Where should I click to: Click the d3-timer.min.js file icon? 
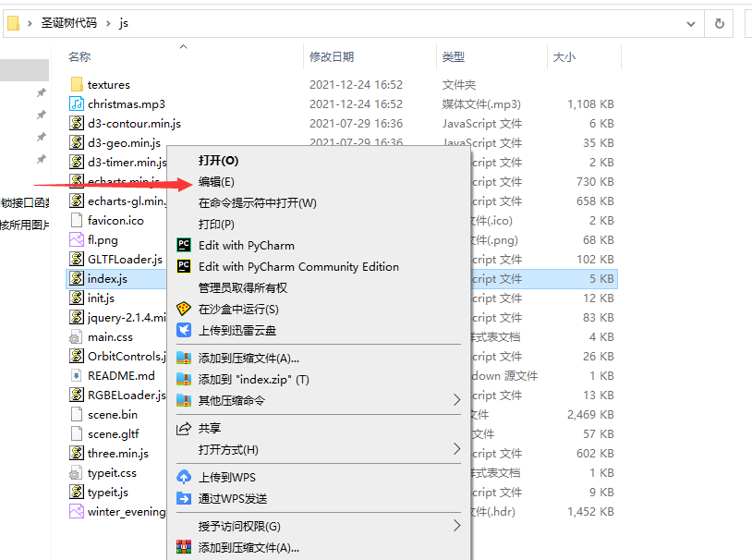click(77, 163)
